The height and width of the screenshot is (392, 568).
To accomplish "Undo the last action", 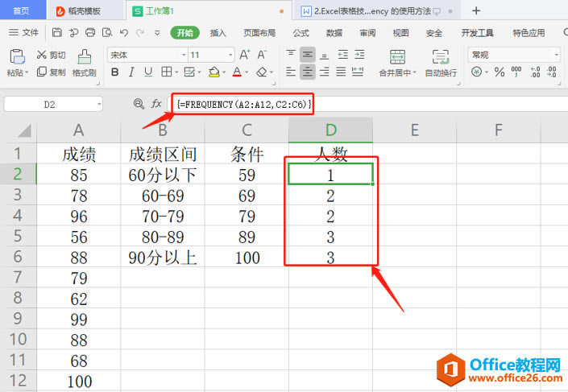I will (124, 32).
